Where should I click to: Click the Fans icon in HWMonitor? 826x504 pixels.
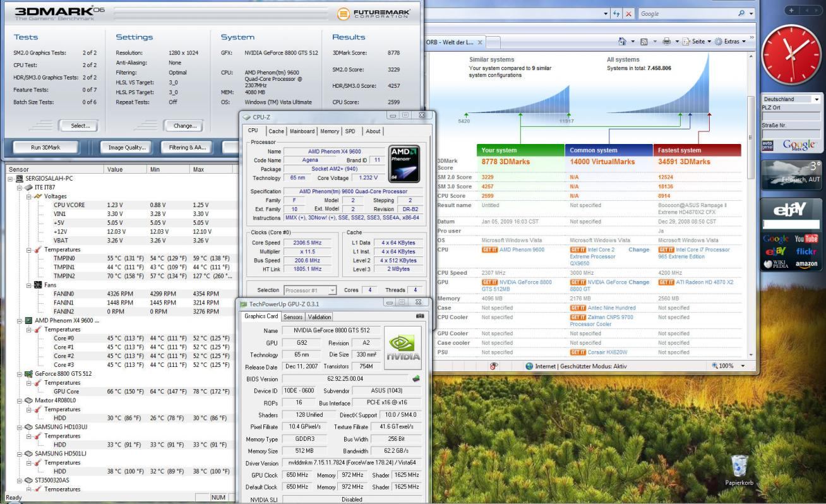tap(37, 285)
